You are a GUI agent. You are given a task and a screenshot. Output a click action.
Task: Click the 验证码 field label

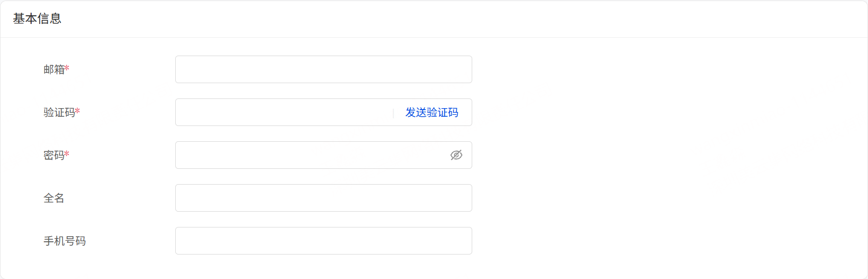coord(59,112)
